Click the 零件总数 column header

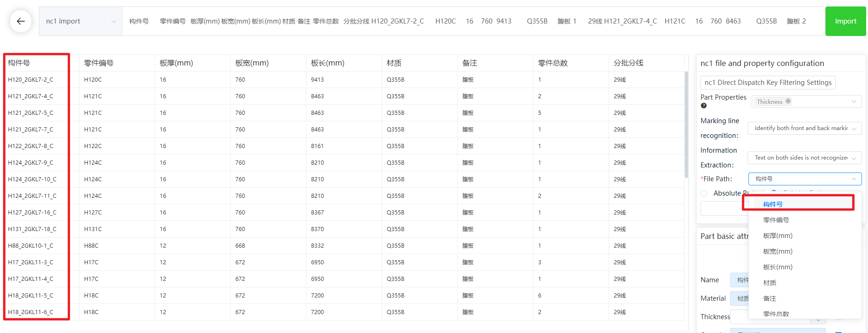point(571,63)
